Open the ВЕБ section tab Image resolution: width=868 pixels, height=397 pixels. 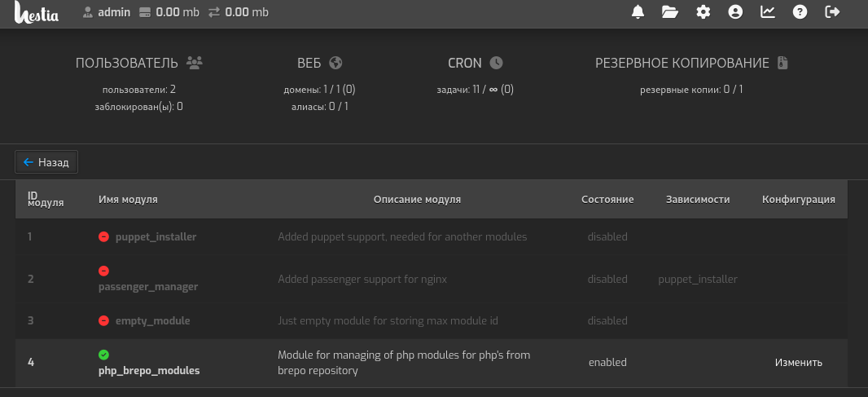(319, 63)
